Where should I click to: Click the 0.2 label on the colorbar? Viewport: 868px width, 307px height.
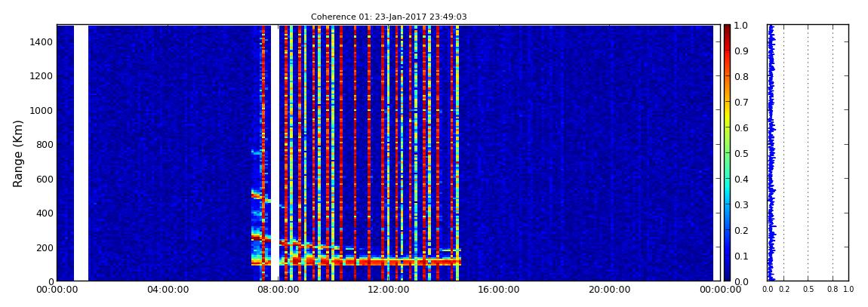pos(740,230)
